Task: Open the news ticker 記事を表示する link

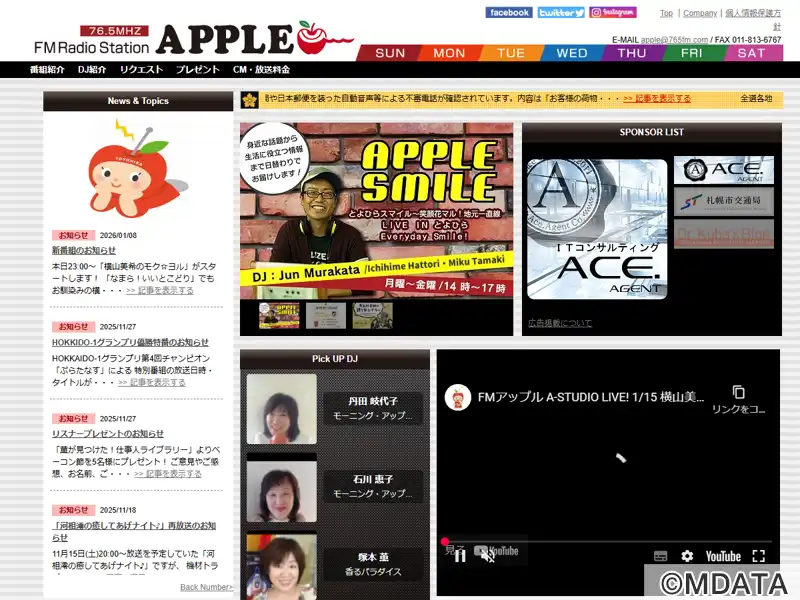Action: [657, 98]
